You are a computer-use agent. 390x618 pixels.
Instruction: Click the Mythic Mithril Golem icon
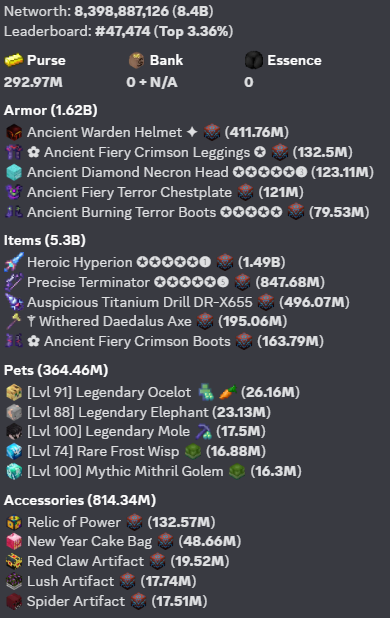14,471
